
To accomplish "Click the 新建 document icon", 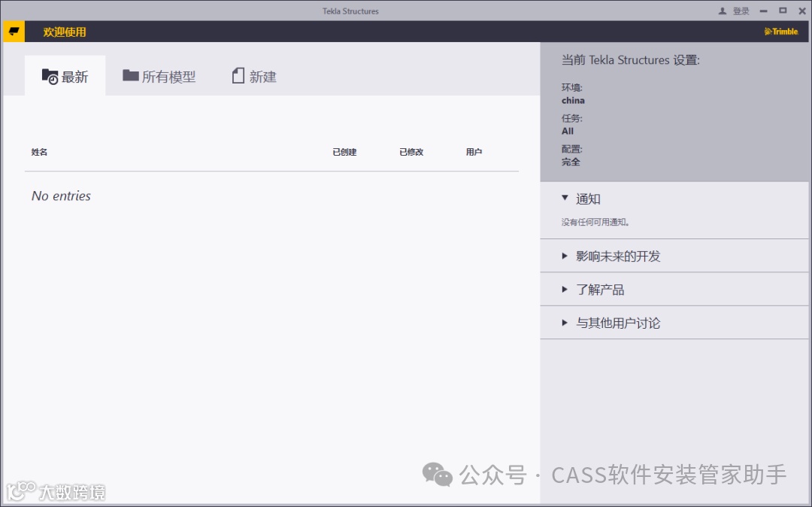I will click(238, 76).
